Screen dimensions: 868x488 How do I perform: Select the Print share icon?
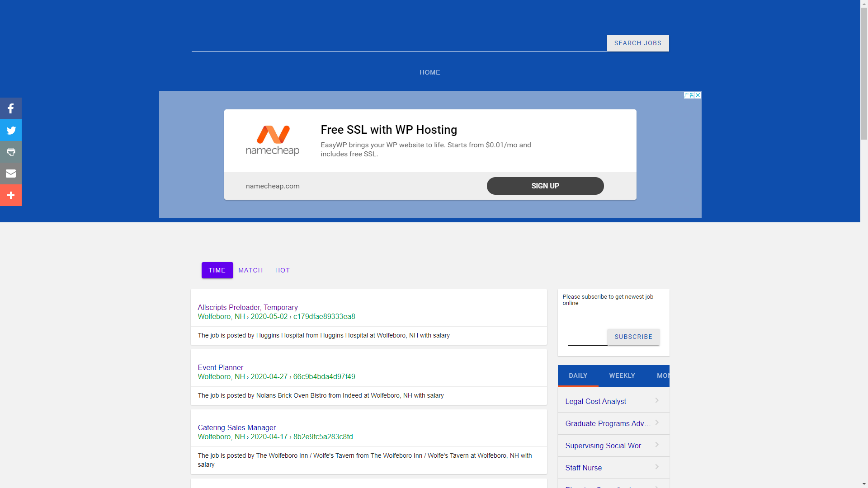[10, 152]
